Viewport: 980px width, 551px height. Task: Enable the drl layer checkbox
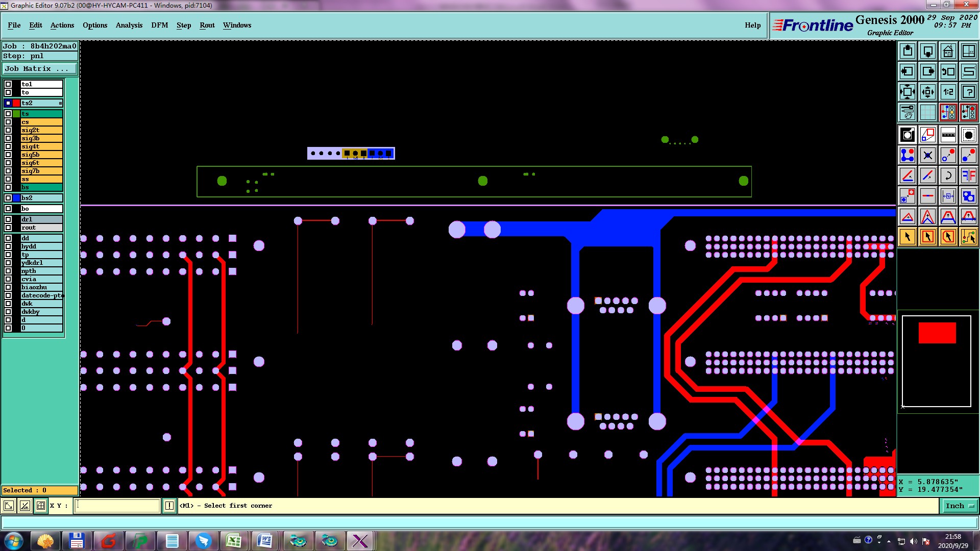pos(8,219)
